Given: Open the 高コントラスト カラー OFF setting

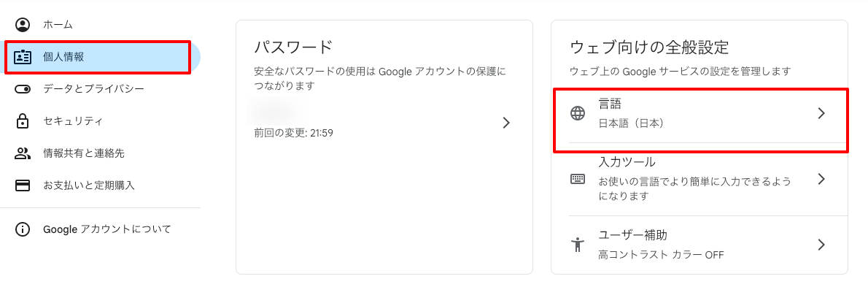Looking at the screenshot, I should [661, 255].
